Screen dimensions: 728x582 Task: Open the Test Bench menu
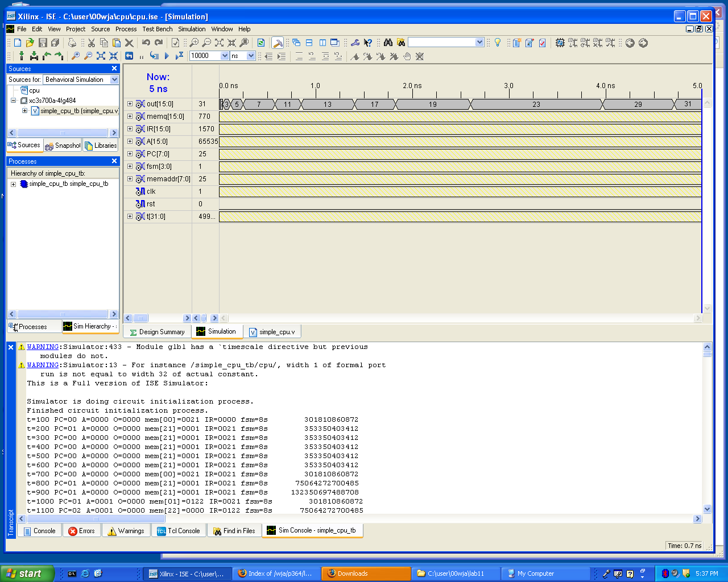pos(158,29)
